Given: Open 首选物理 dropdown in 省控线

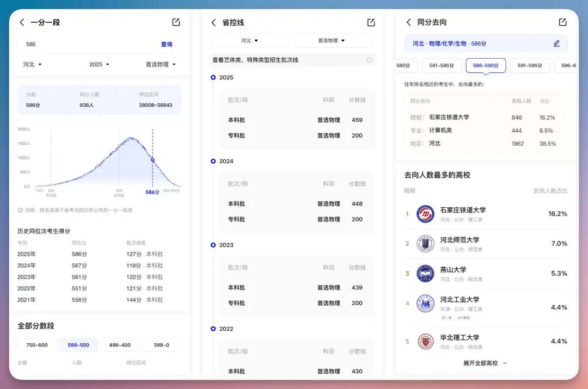Looking at the screenshot, I should point(332,40).
